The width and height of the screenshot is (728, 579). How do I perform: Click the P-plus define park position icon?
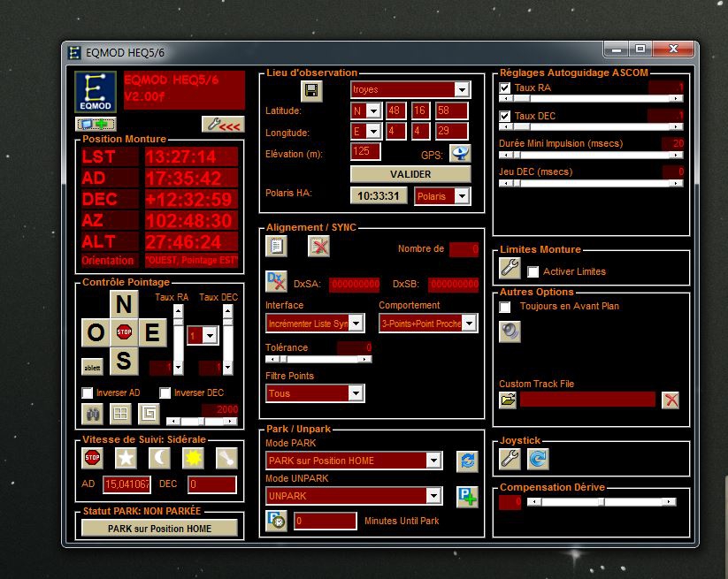467,497
